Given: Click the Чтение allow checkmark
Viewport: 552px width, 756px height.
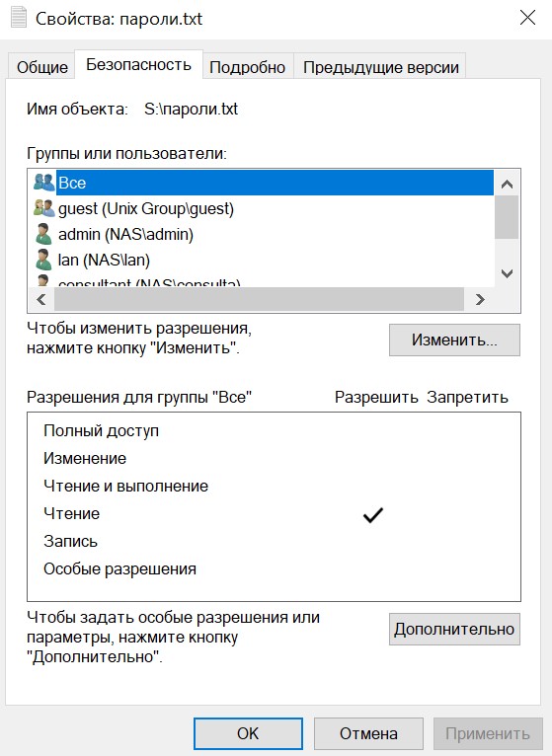Looking at the screenshot, I should point(373,515).
